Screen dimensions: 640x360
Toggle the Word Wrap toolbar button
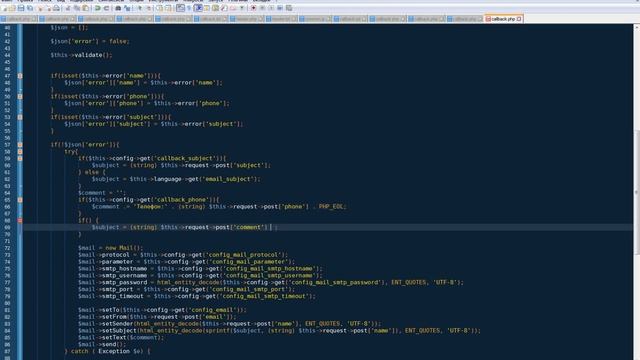pyautogui.click(x=180, y=8)
